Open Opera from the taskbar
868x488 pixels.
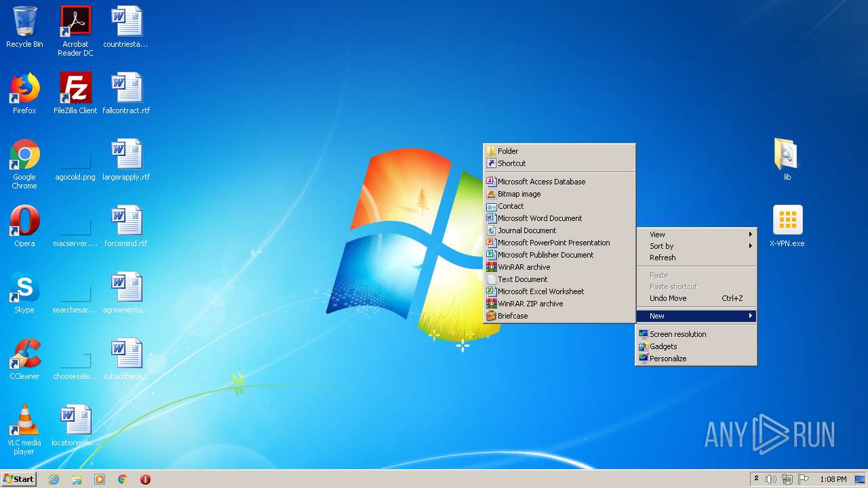click(x=145, y=479)
